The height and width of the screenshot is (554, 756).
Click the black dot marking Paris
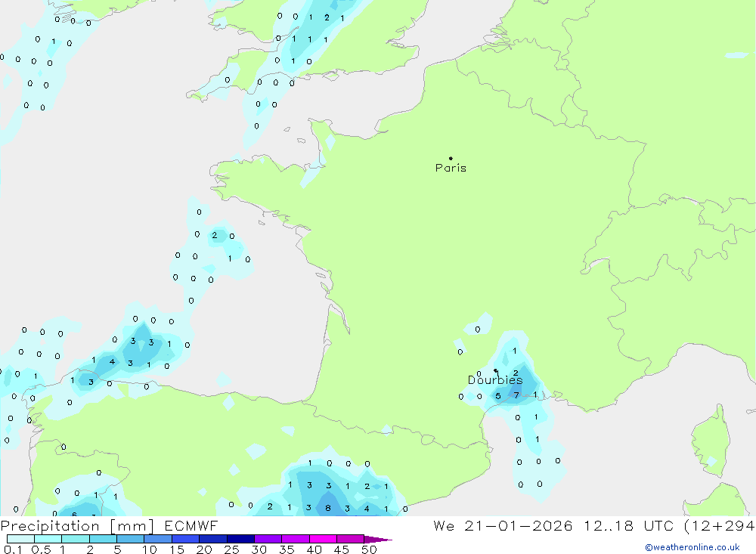tap(451, 158)
